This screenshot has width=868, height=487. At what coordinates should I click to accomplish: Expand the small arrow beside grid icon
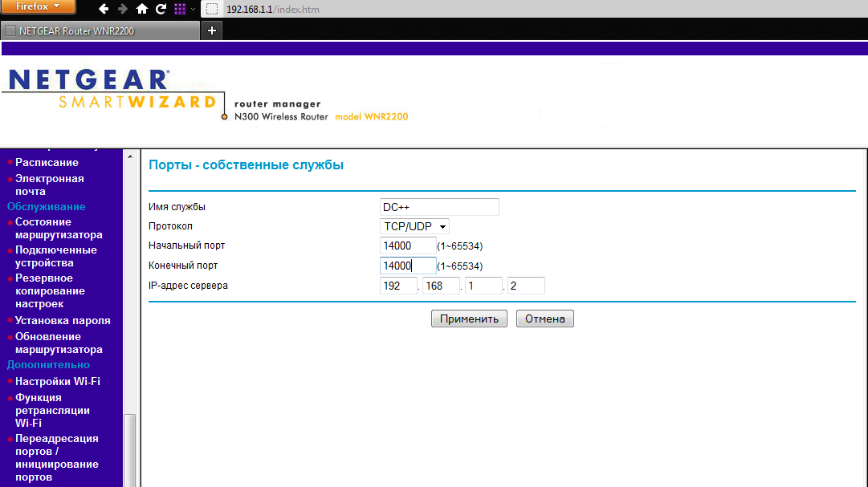(x=194, y=9)
